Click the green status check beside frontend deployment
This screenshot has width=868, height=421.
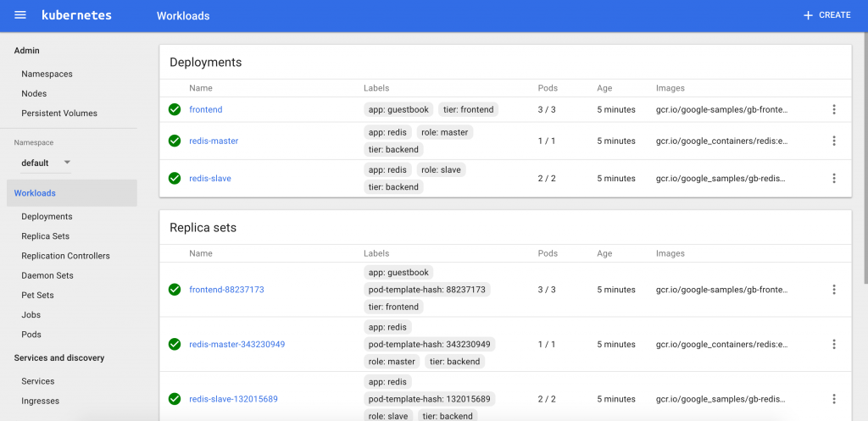(175, 109)
